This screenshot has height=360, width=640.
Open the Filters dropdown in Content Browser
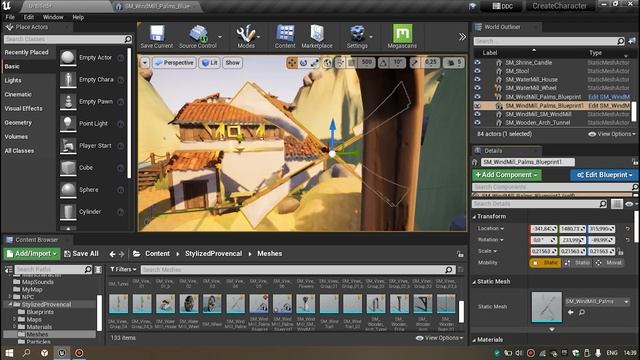(x=123, y=269)
